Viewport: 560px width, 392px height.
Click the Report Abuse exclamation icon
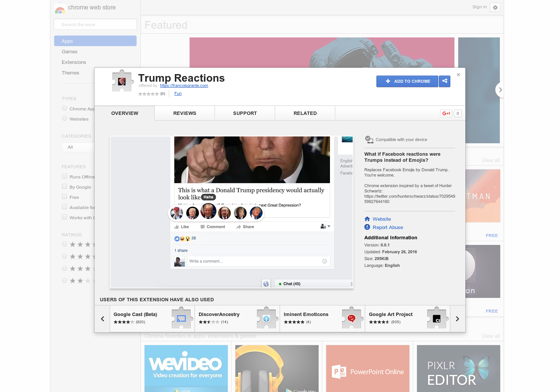[x=367, y=227]
